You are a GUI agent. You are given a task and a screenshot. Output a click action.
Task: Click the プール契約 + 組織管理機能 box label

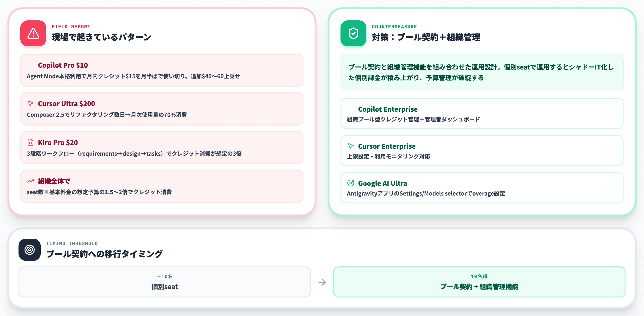tap(479, 287)
